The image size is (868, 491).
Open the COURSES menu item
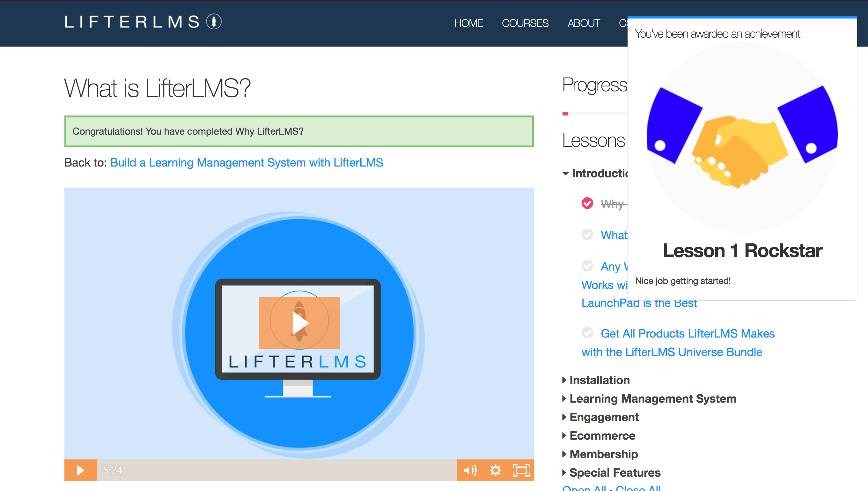pos(525,23)
